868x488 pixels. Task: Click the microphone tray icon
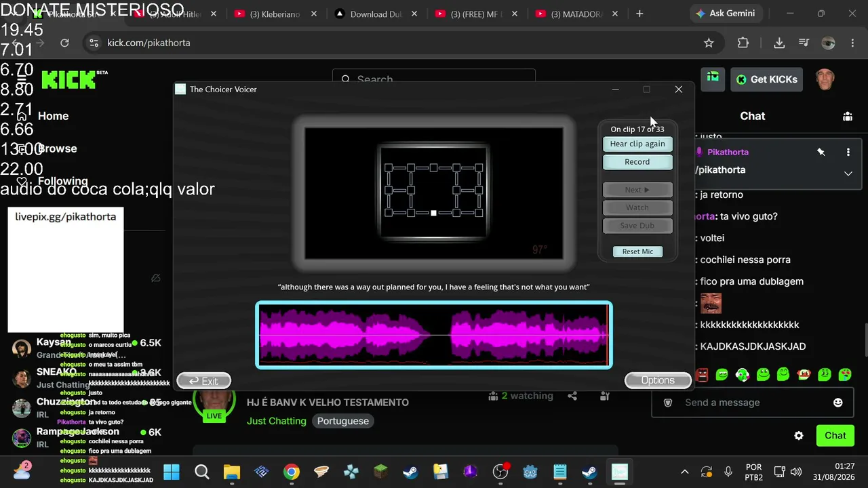pyautogui.click(x=728, y=472)
